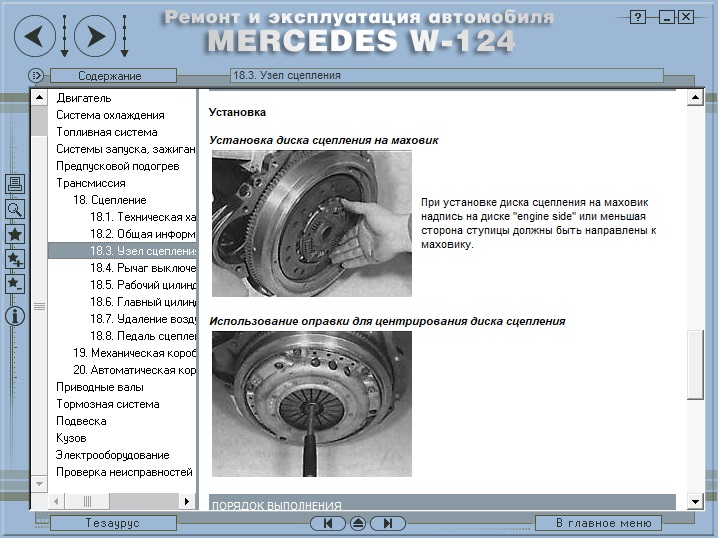Screen dimensions: 718x538
Task: Click the flywheel clutch disc photo
Action: coord(312,223)
